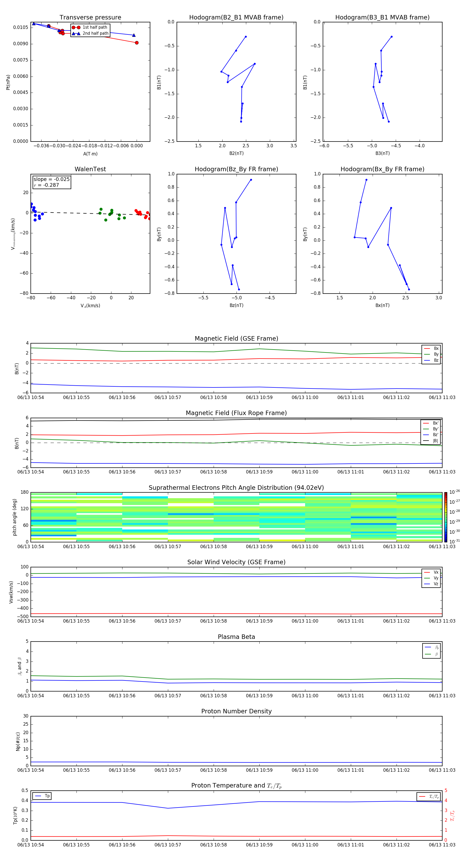Screen dimensions: 473x868
Task: Click the slope and r text box in WalenTest
Action: click(x=52, y=182)
